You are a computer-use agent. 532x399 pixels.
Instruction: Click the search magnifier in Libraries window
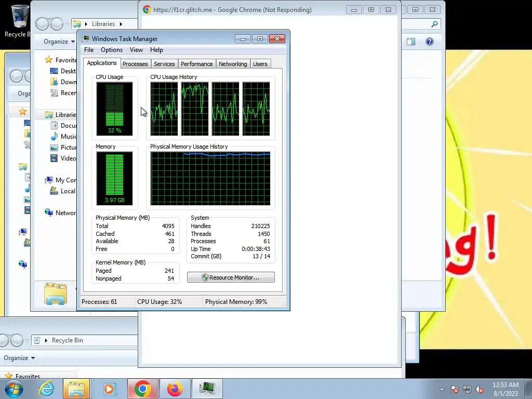[x=434, y=24]
